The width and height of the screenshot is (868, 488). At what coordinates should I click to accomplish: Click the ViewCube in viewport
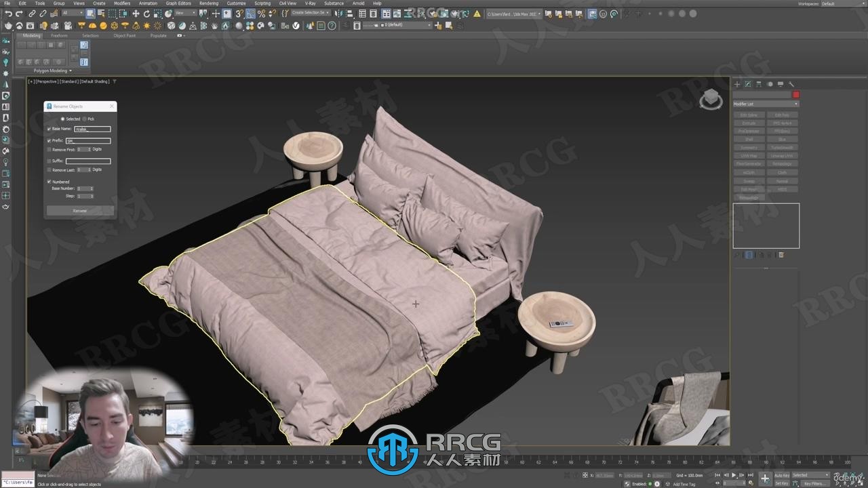coord(711,99)
